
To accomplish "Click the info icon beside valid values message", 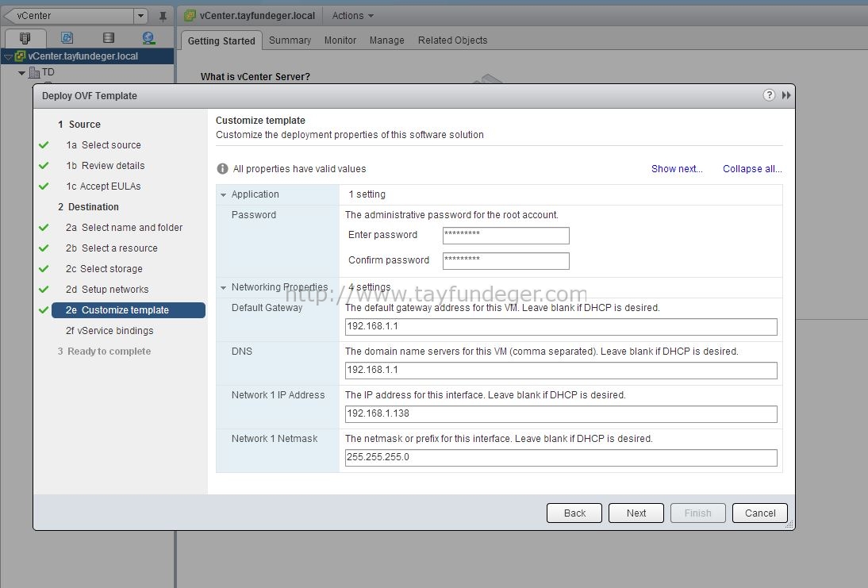I will (x=222, y=169).
